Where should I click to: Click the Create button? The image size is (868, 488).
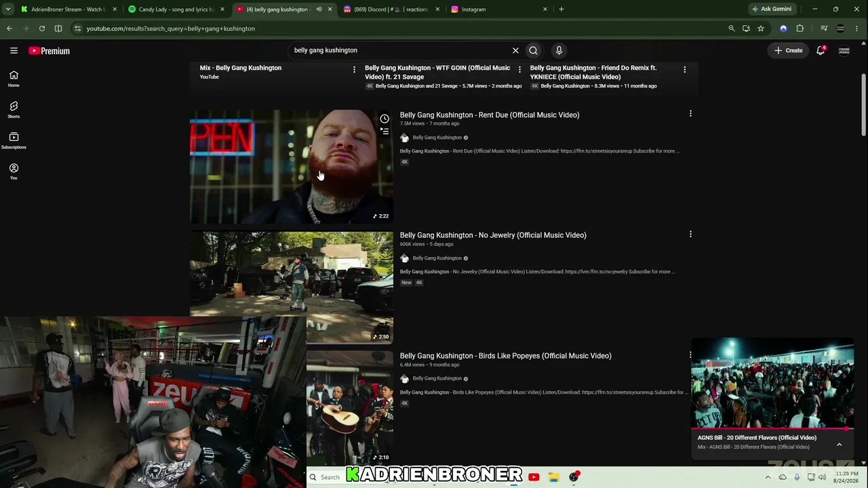pos(789,50)
